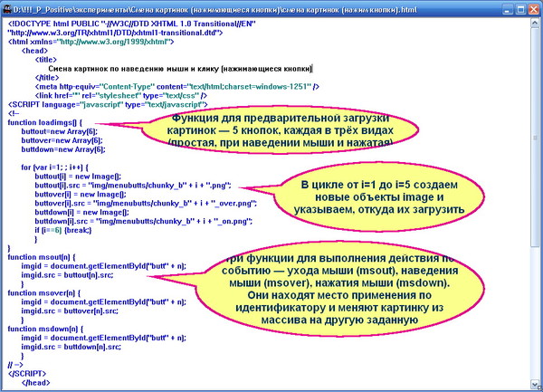This screenshot has height=392, width=543.
Task: Click the 'buttout[i] = new Image();' line
Action: pyautogui.click(x=78, y=177)
